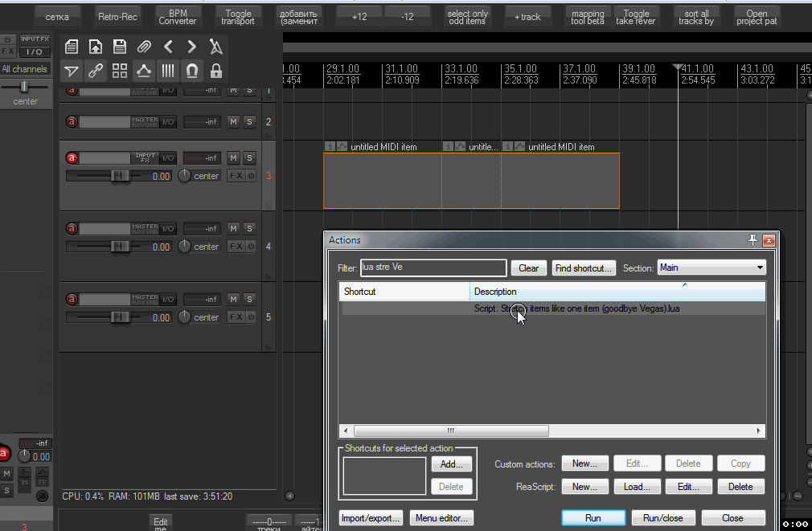Bypass FX on track 4 with power toggle
The width and height of the screenshot is (812, 531).
pyautogui.click(x=251, y=247)
